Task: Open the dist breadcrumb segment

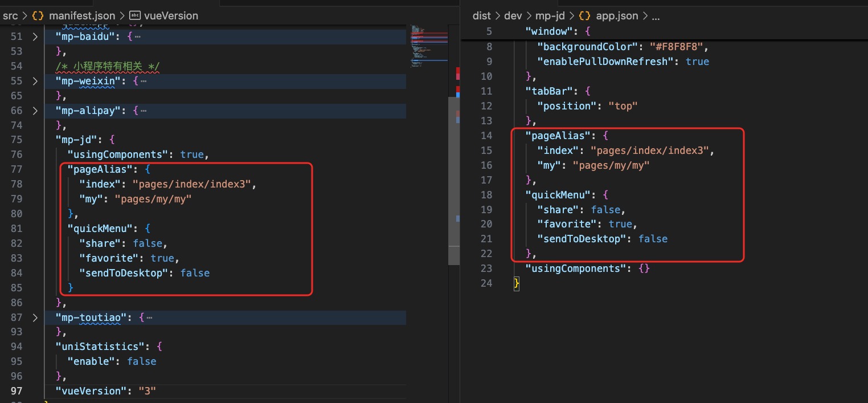Action: (481, 16)
